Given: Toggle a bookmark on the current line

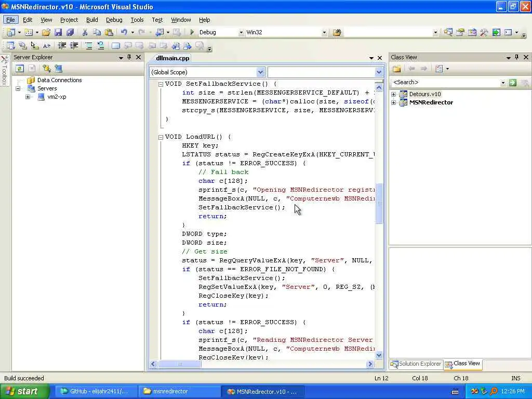Looking at the screenshot, I should 116,46.
